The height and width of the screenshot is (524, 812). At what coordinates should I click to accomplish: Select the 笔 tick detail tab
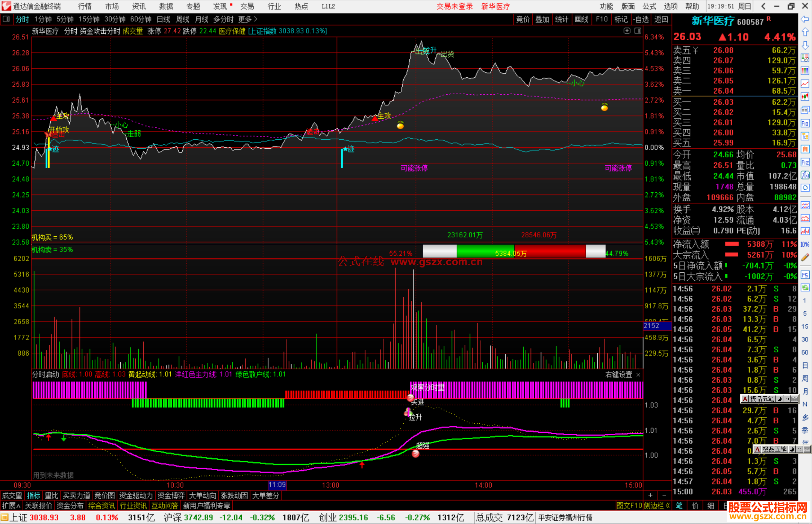pos(679,506)
